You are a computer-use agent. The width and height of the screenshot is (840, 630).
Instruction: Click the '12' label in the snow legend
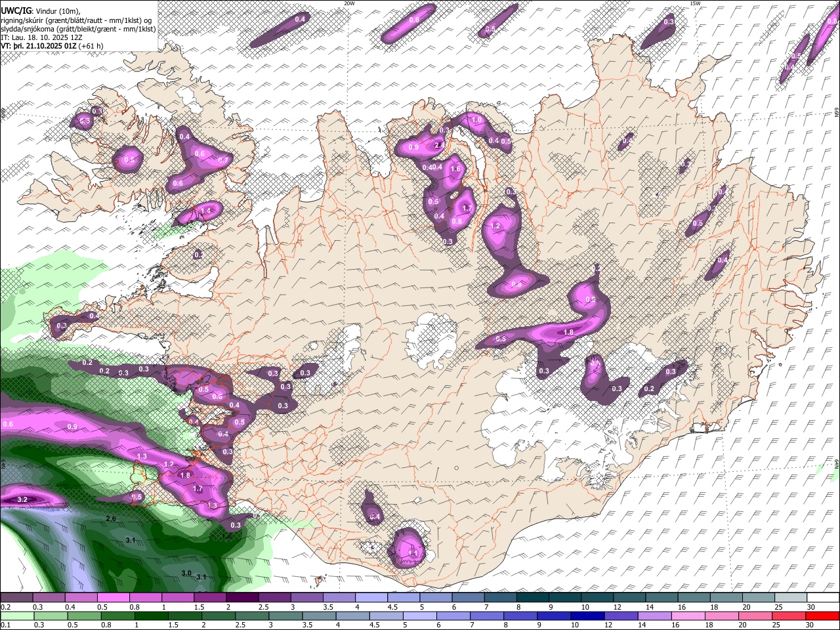[617, 607]
